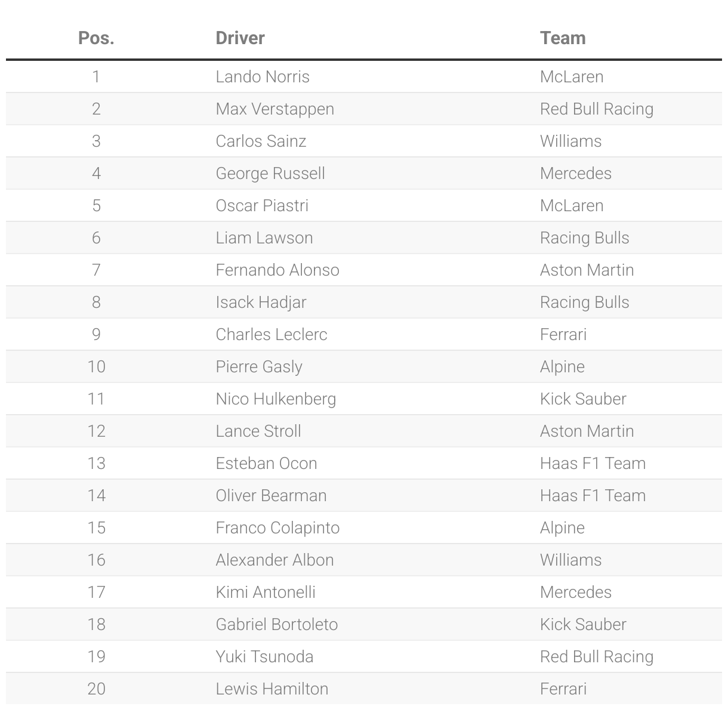Select the Lance Stroll entry
The image size is (728, 710).
(258, 431)
